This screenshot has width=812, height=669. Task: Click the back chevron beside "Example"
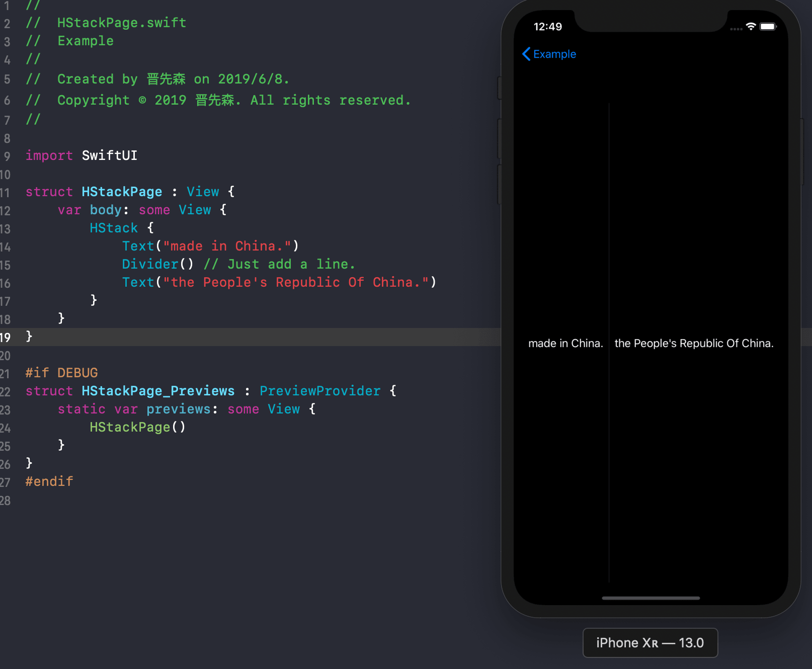click(526, 54)
